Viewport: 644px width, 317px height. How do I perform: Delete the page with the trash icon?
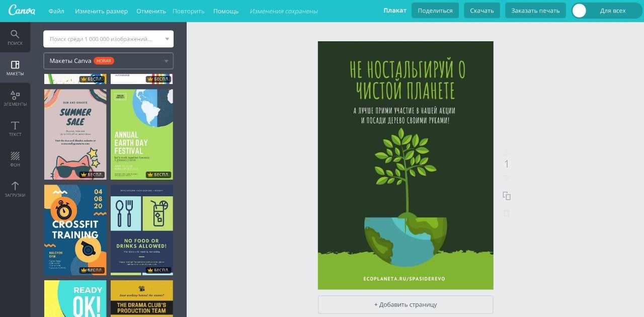[x=507, y=213]
